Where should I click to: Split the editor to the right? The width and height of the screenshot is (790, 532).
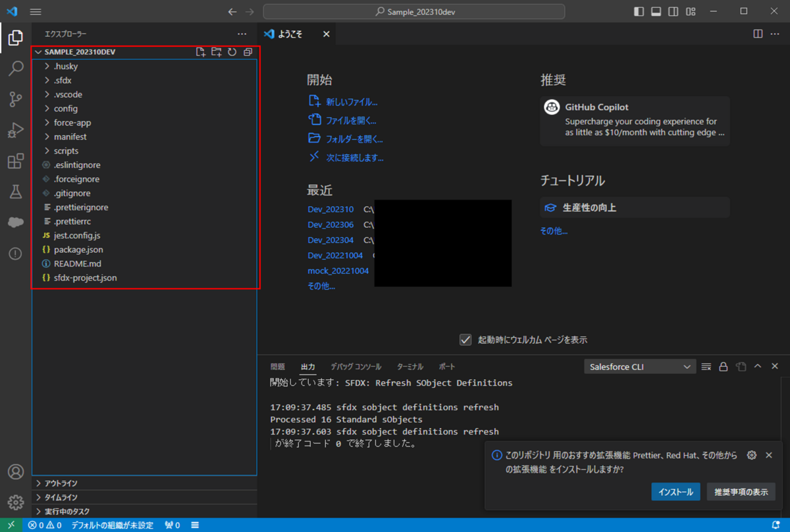[x=758, y=34]
